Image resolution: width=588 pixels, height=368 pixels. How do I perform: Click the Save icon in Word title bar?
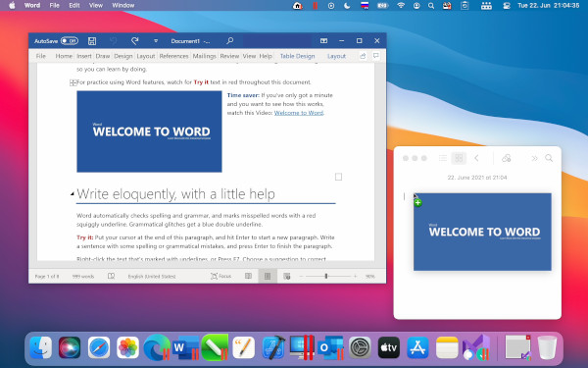point(92,41)
